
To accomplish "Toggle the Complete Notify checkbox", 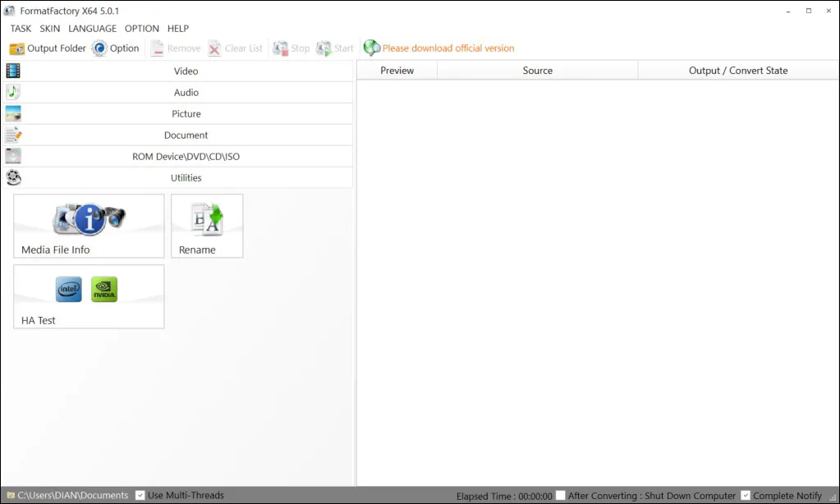I will click(x=746, y=495).
